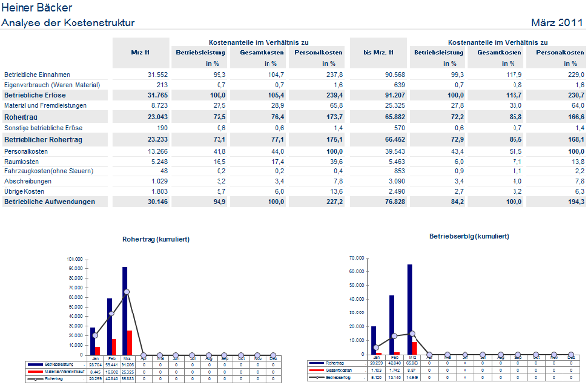
Task: Click the Rohertrag value 23.043
Action: pyautogui.click(x=158, y=117)
